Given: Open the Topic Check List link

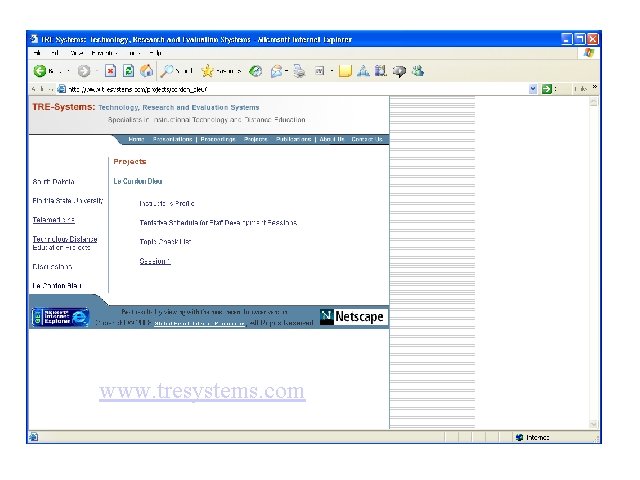Looking at the screenshot, I should point(165,242).
